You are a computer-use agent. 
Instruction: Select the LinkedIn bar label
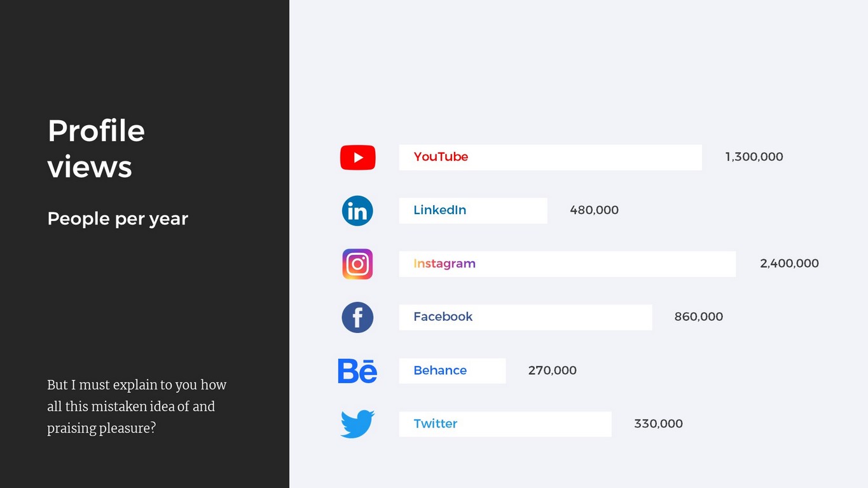(439, 210)
